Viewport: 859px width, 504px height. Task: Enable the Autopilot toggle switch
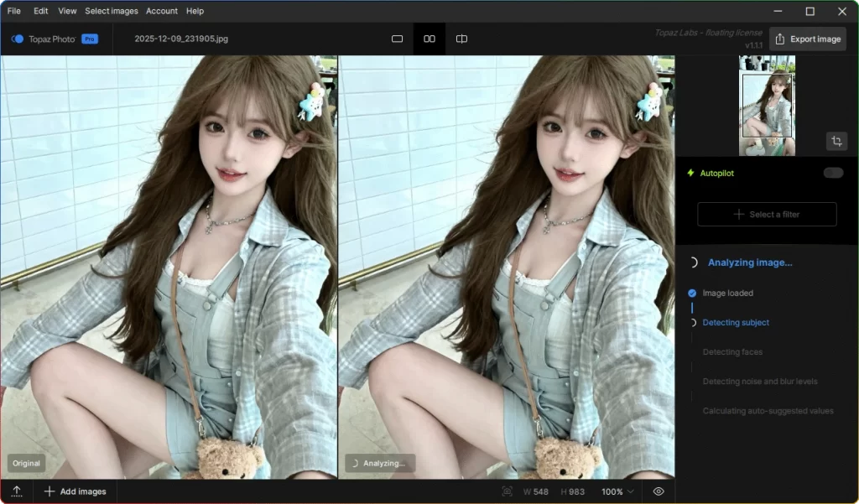pos(832,172)
